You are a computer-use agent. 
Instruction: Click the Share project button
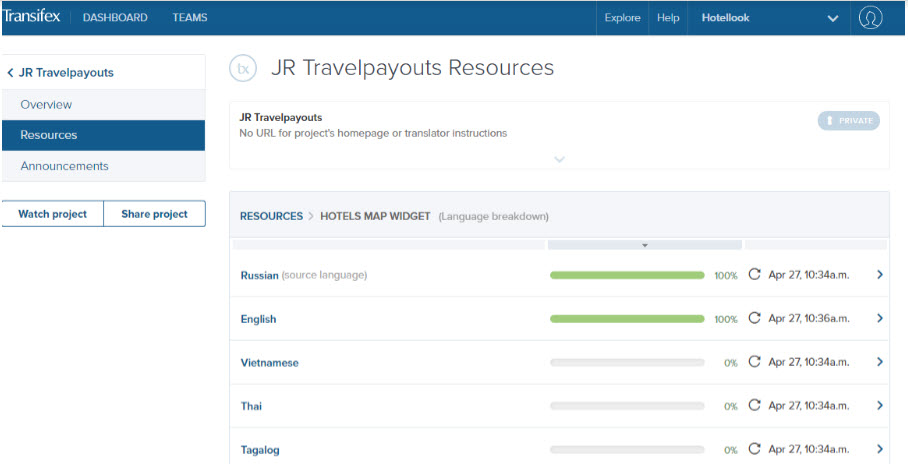click(x=155, y=214)
